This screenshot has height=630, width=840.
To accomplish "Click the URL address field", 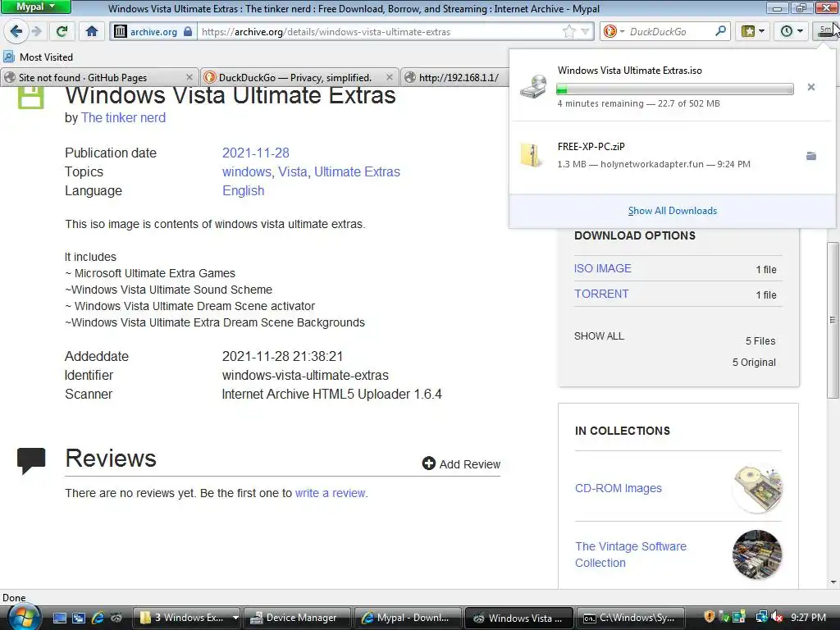I will coord(381,32).
